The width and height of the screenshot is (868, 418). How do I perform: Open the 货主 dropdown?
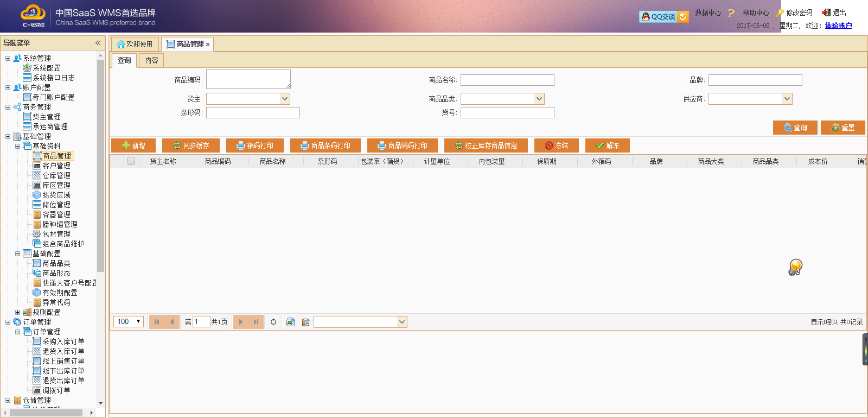click(285, 99)
